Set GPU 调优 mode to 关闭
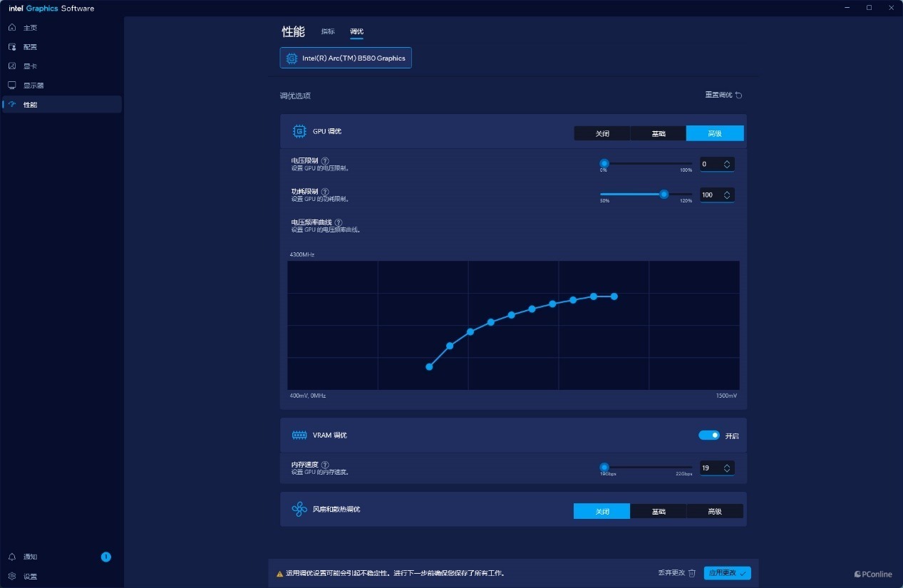Image resolution: width=903 pixels, height=588 pixels. click(602, 133)
